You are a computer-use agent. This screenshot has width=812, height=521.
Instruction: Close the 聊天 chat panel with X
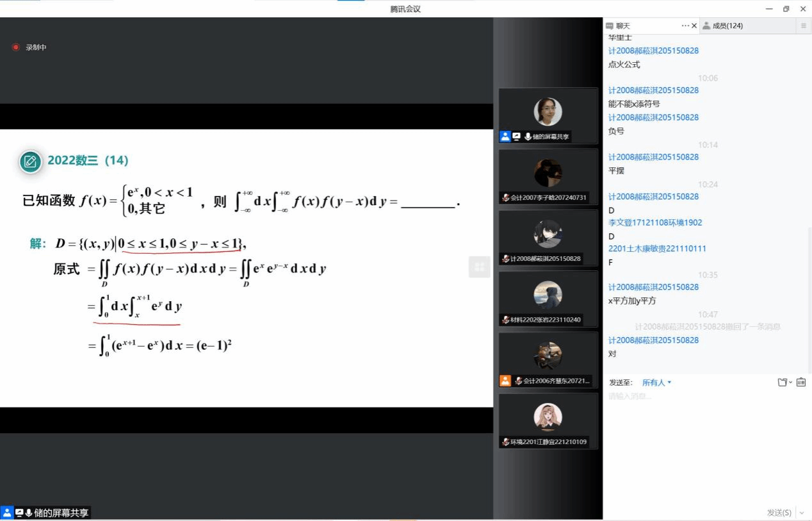(x=694, y=26)
